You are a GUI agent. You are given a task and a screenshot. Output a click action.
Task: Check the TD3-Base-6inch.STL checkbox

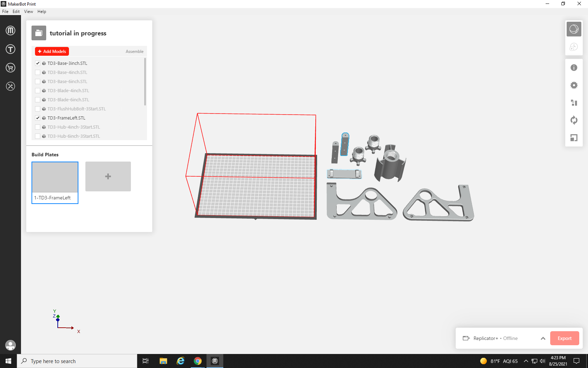pyautogui.click(x=38, y=82)
